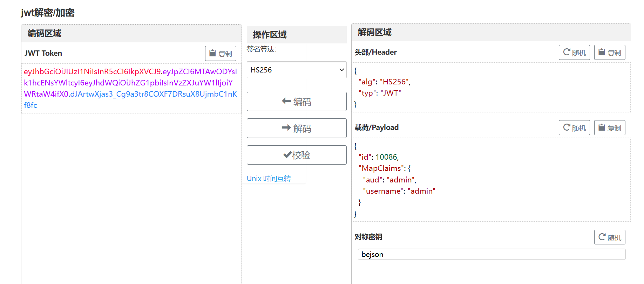Click the "aud": "admin" line
This screenshot has width=644, height=284.
point(389,180)
